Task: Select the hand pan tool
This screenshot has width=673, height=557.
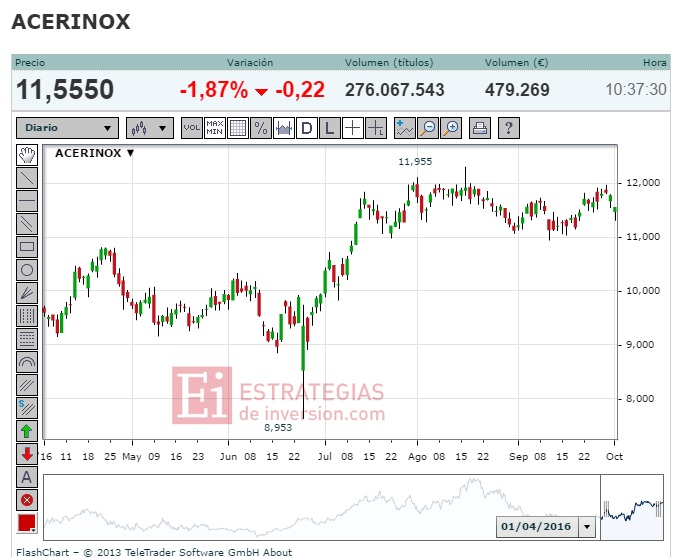Action: pos(27,155)
